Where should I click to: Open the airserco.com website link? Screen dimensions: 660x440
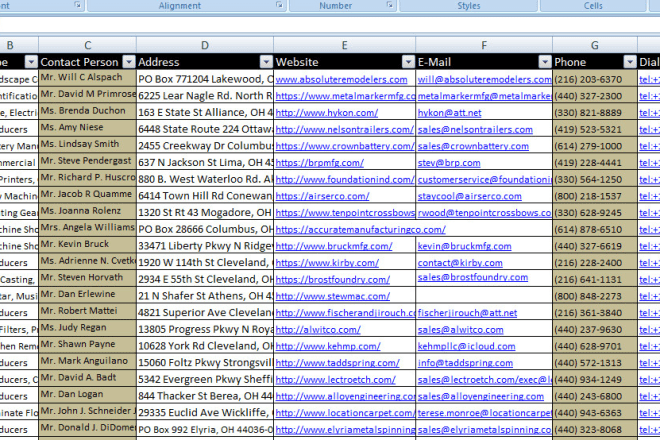(322, 196)
